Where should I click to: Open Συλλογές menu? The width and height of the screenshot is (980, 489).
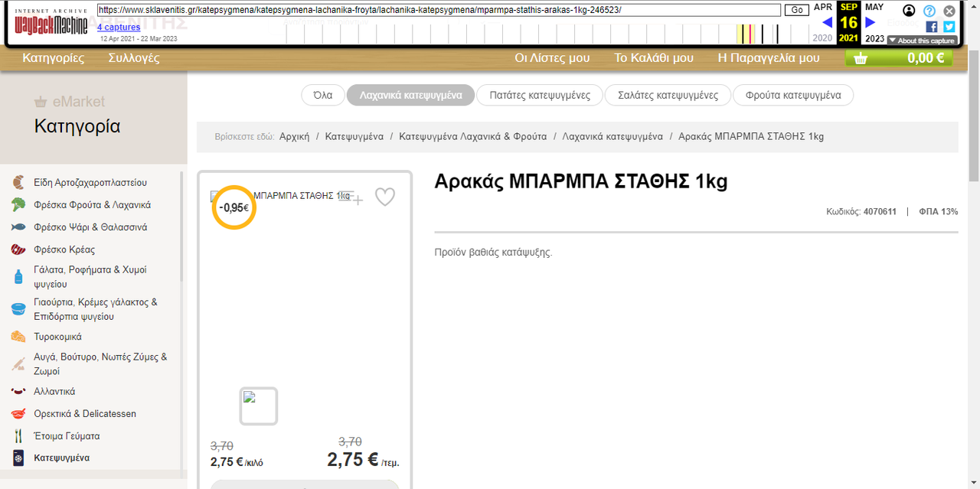click(x=134, y=57)
